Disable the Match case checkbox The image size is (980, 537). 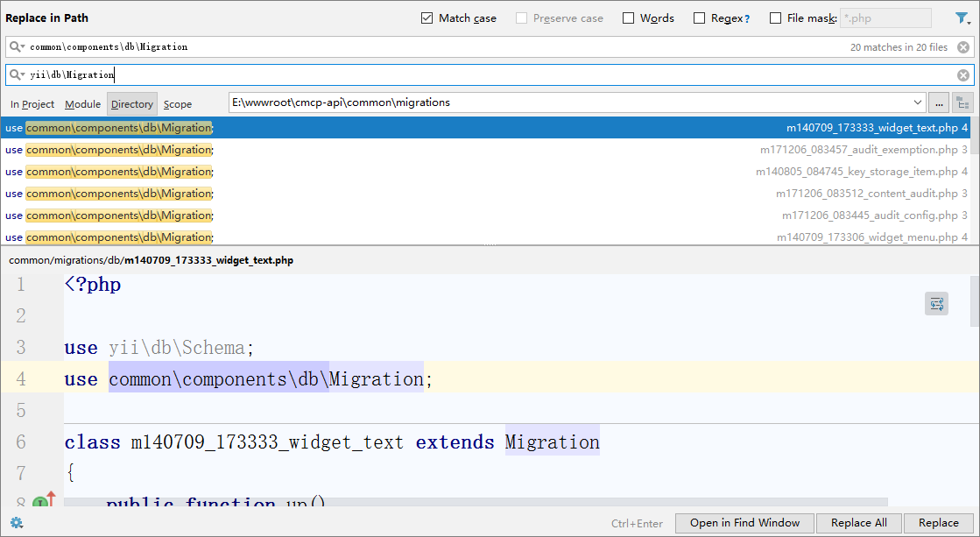point(427,18)
